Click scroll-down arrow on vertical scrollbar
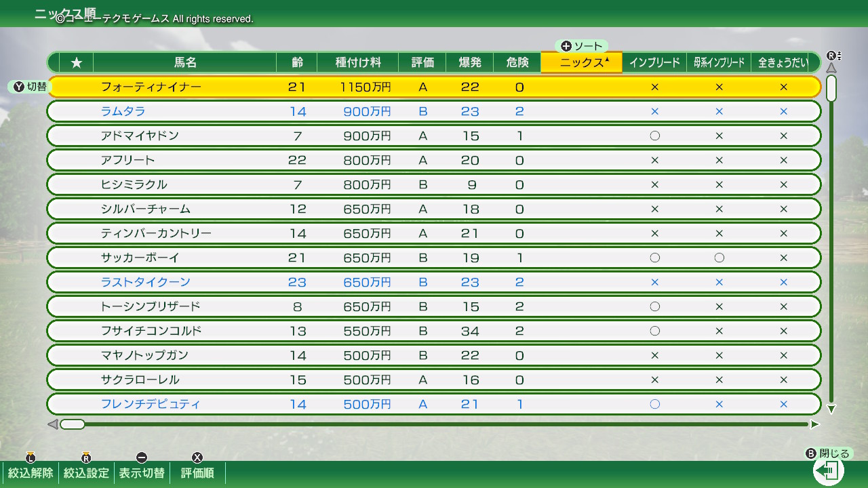This screenshot has width=868, height=488. click(831, 409)
